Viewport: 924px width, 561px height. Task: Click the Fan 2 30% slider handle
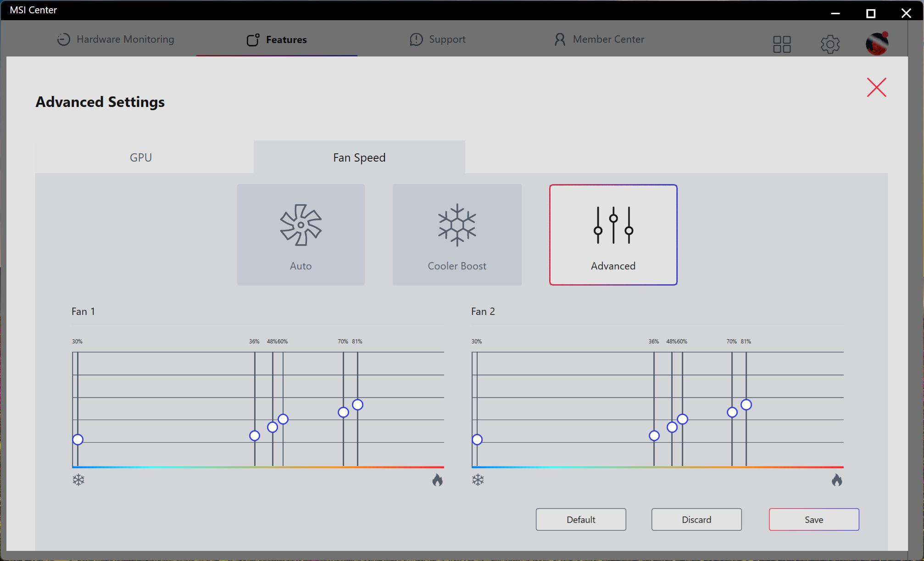(x=477, y=439)
